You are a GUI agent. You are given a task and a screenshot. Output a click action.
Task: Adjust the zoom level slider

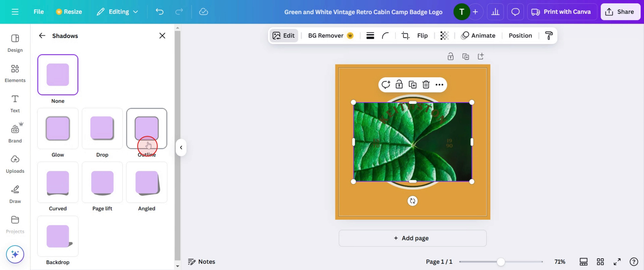click(501, 262)
